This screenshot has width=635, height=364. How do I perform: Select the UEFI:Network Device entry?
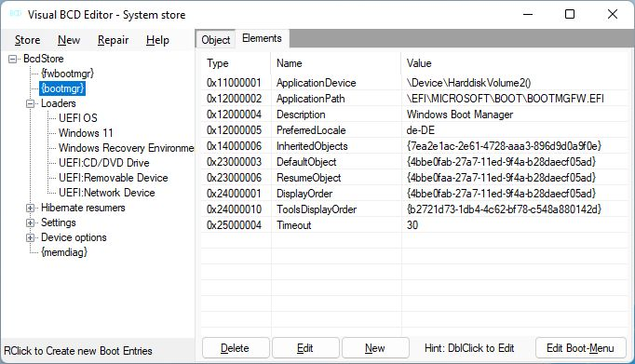[x=106, y=193]
